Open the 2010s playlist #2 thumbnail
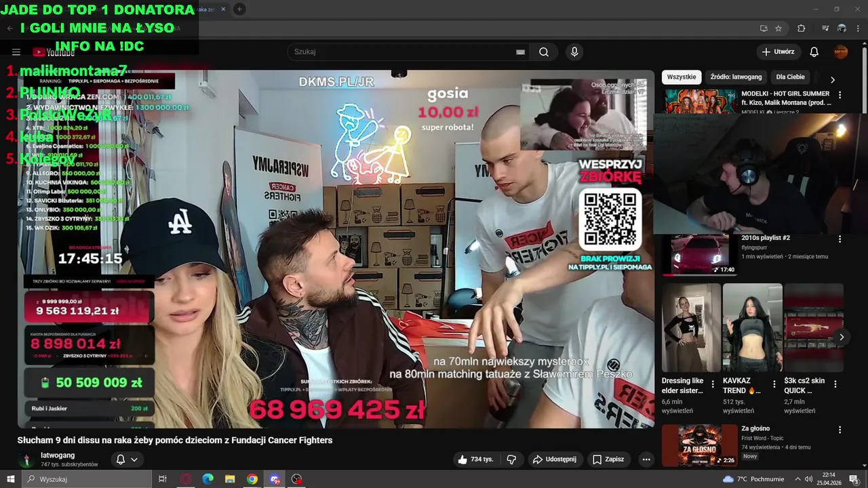Image resolution: width=868 pixels, height=488 pixels. pos(700,255)
